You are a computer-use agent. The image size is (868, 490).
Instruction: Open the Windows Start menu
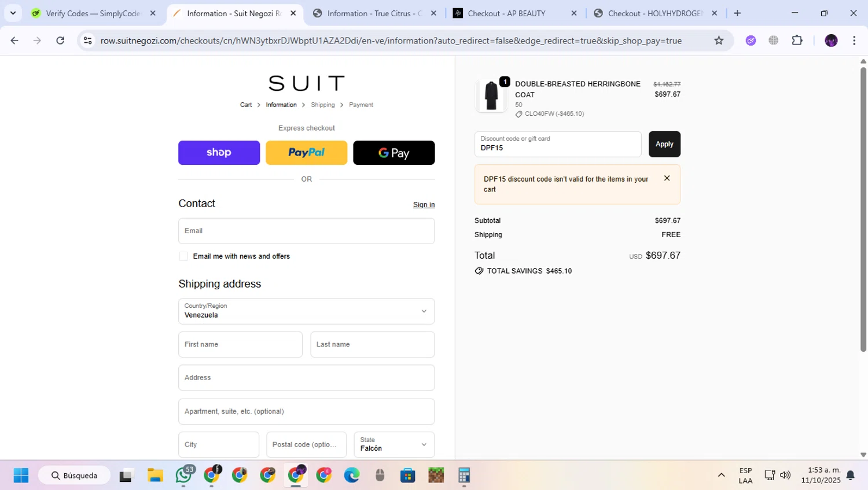click(21, 476)
